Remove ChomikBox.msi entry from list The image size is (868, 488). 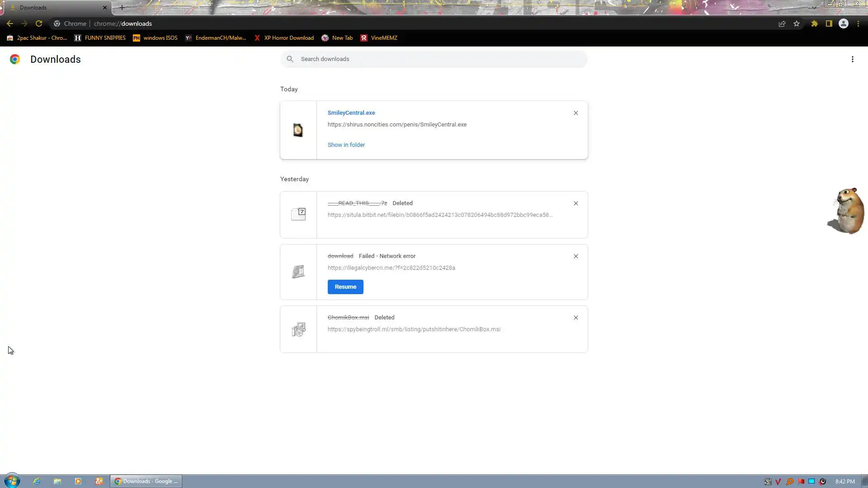coord(576,318)
